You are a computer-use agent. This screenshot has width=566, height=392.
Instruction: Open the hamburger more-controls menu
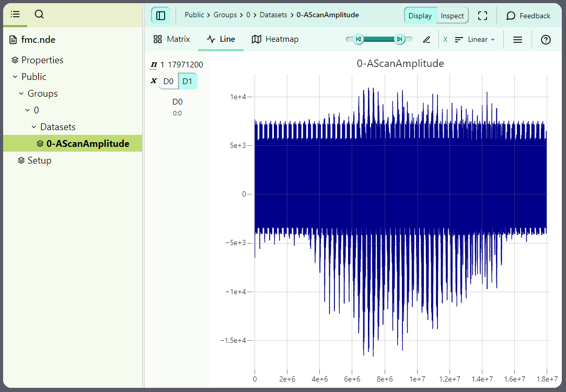tap(517, 40)
